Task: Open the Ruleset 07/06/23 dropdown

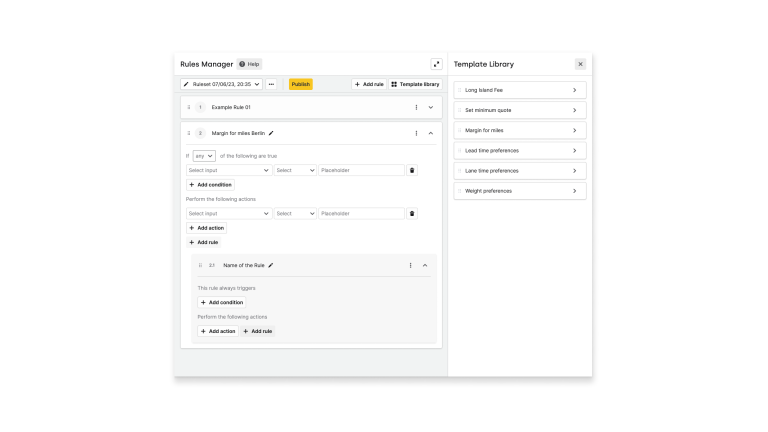Action: 222,84
